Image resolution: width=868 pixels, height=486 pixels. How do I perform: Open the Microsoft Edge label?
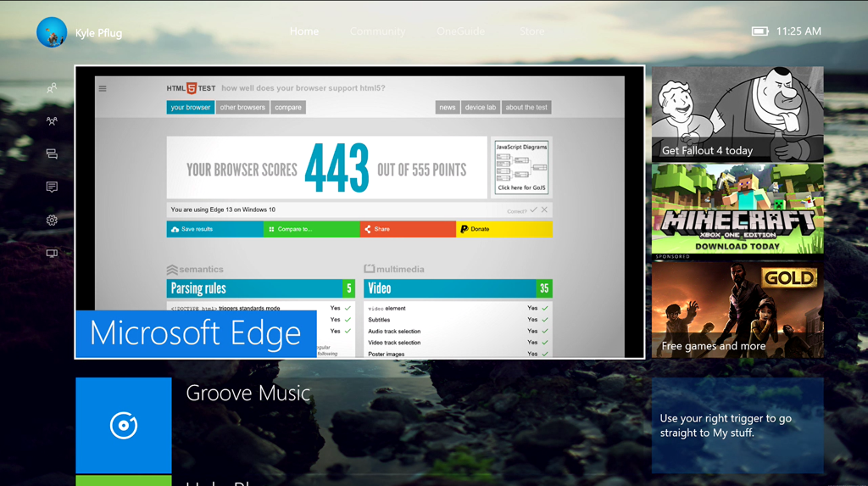click(196, 333)
